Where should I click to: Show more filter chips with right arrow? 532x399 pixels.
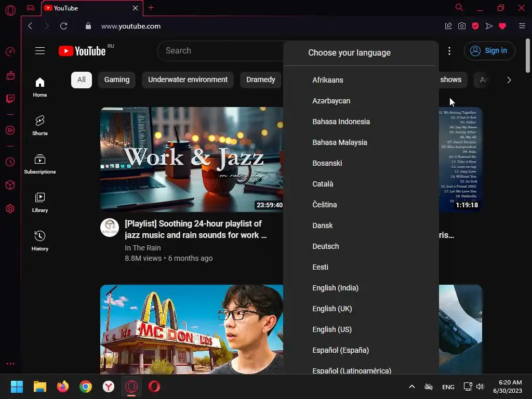click(509, 80)
